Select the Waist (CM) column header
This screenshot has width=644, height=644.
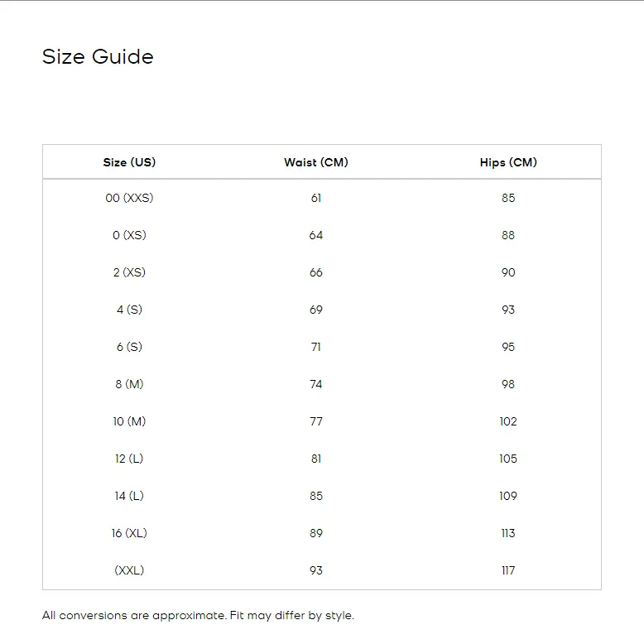point(316,162)
